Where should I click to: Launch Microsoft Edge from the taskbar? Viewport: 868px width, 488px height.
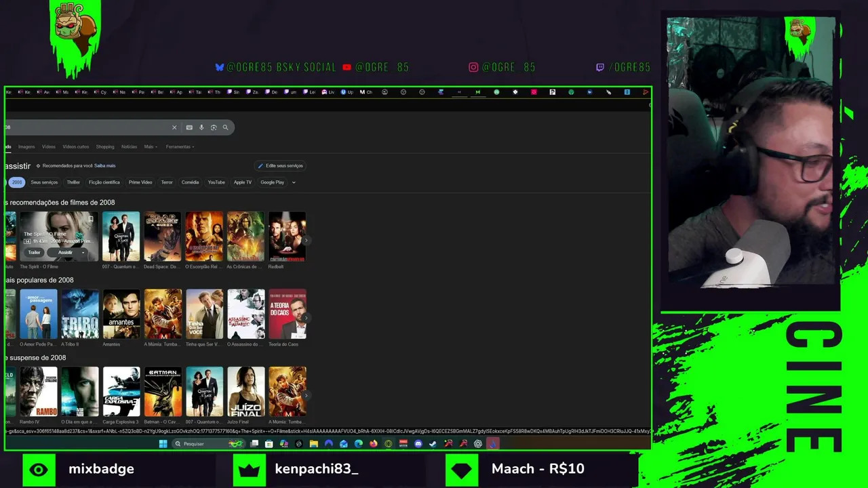359,444
